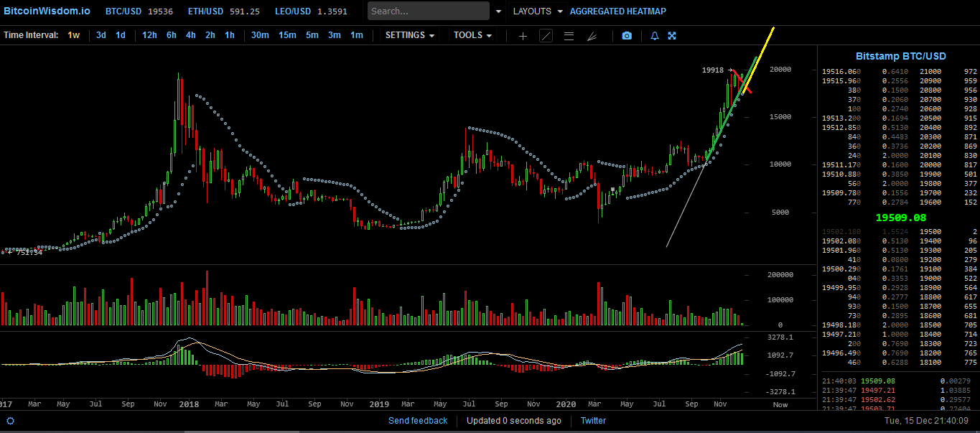Viewport: 980px width, 433px height.
Task: Click the current price 19509.08 in order book
Action: pos(901,217)
